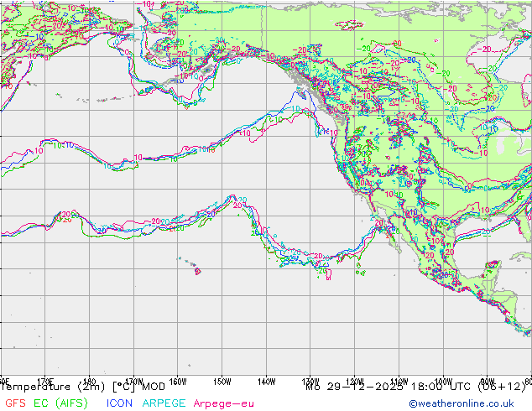Screen dimensions: 532x411
Task: Select the ARPEGE model legend label
Action: coord(164,403)
